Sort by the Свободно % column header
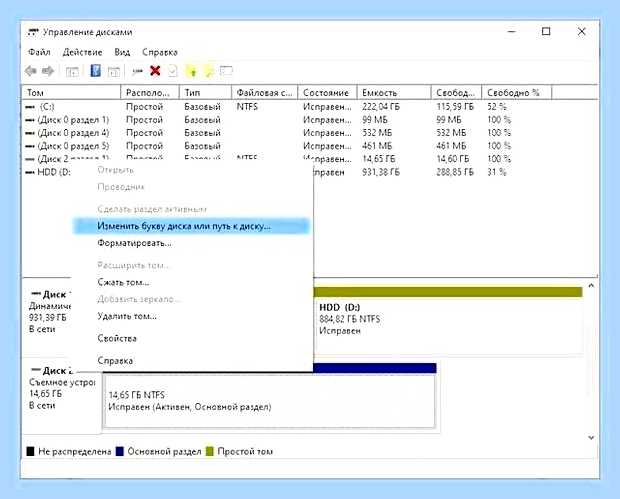 pyautogui.click(x=516, y=93)
